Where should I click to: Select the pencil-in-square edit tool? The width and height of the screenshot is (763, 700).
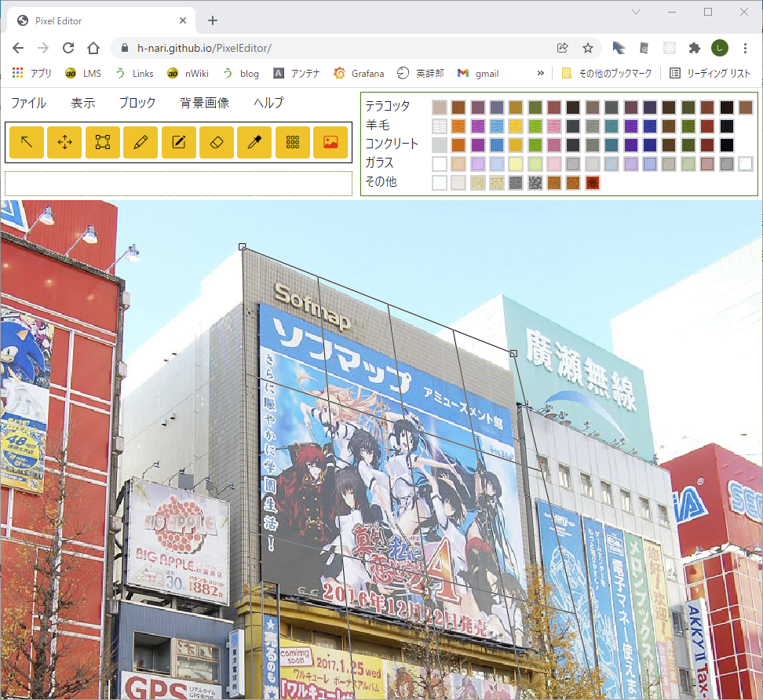179,142
